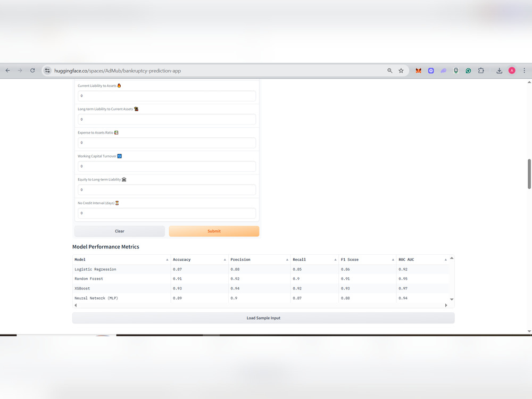Click XGBoost ROC AUC value 0.97
532x399 pixels.
tap(403, 288)
